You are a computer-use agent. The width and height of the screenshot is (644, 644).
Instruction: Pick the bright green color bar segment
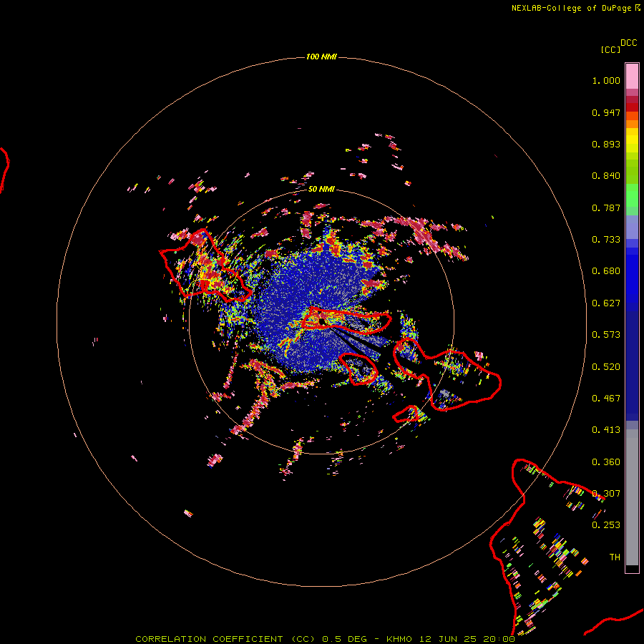pyautogui.click(x=632, y=195)
